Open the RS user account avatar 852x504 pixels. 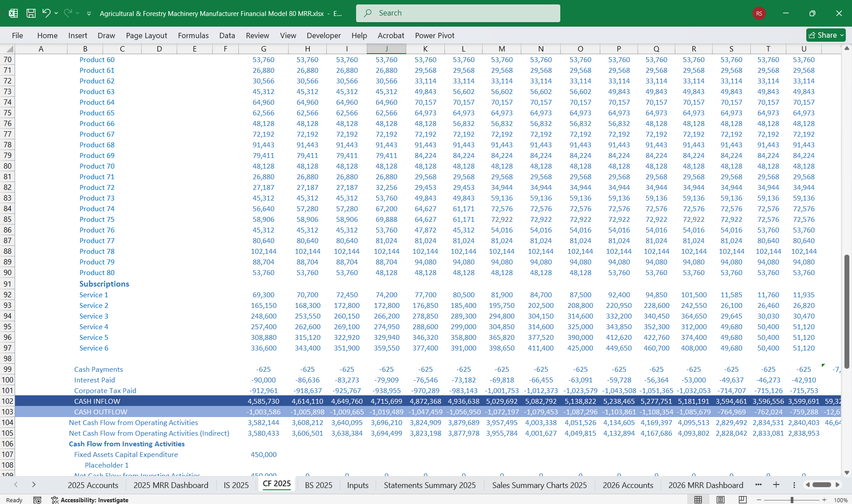coord(759,13)
